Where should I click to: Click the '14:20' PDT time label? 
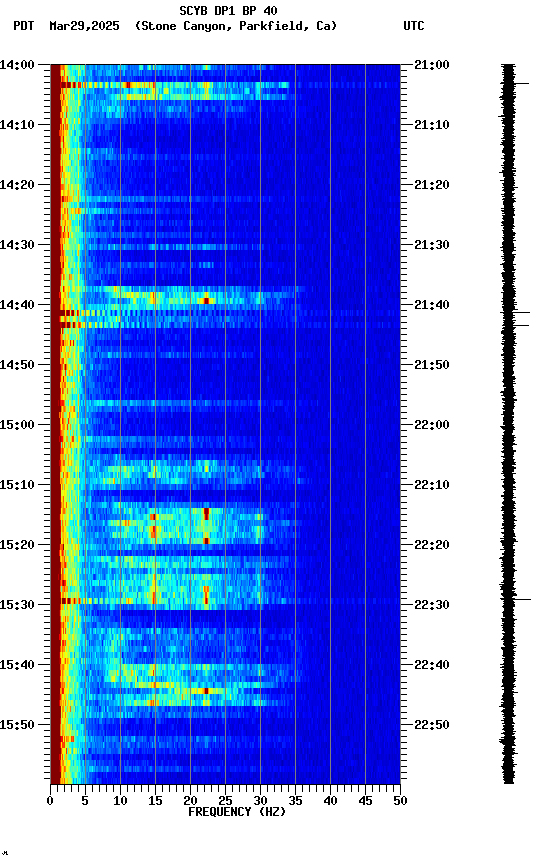[x=17, y=185]
